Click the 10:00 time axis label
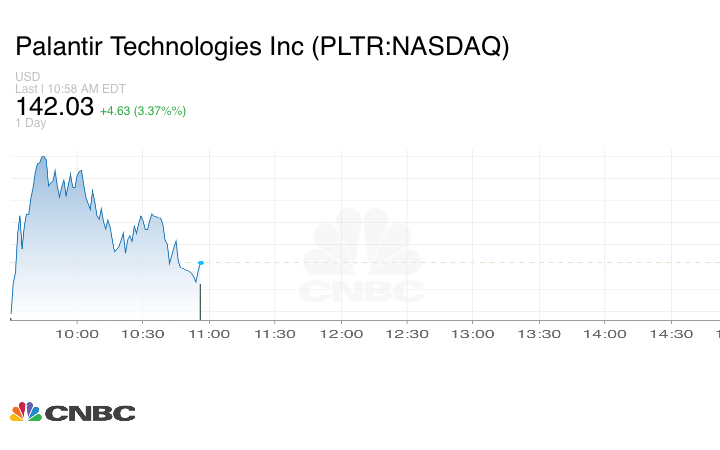The width and height of the screenshot is (720, 450). (x=79, y=334)
